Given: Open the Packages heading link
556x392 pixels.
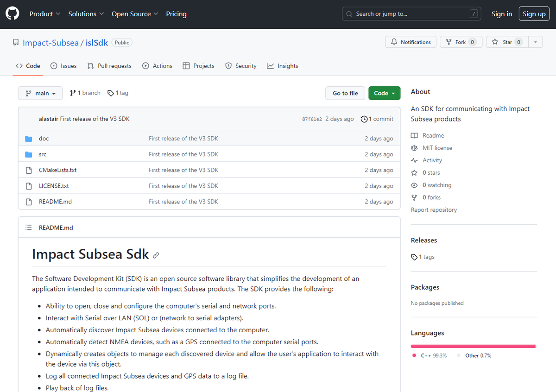Looking at the screenshot, I should [x=425, y=287].
